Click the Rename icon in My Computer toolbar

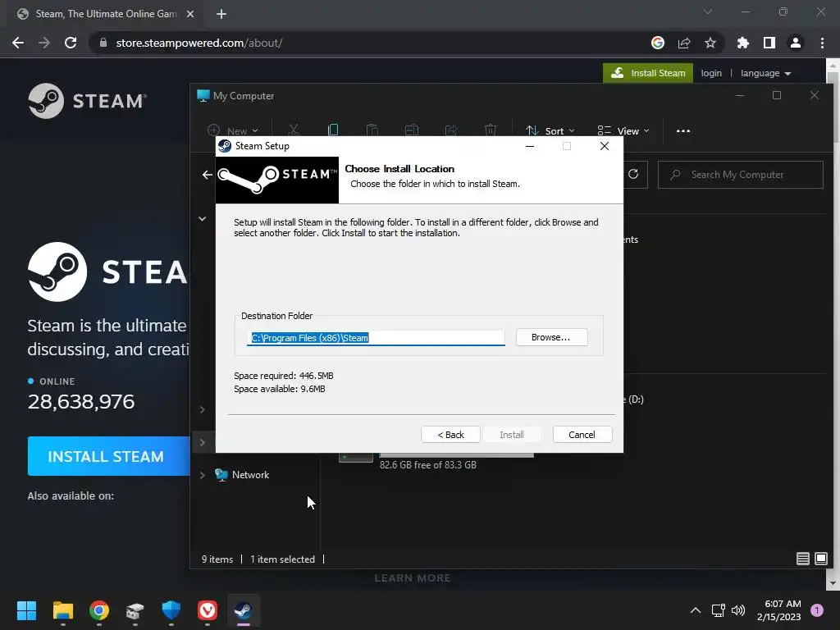click(x=412, y=130)
